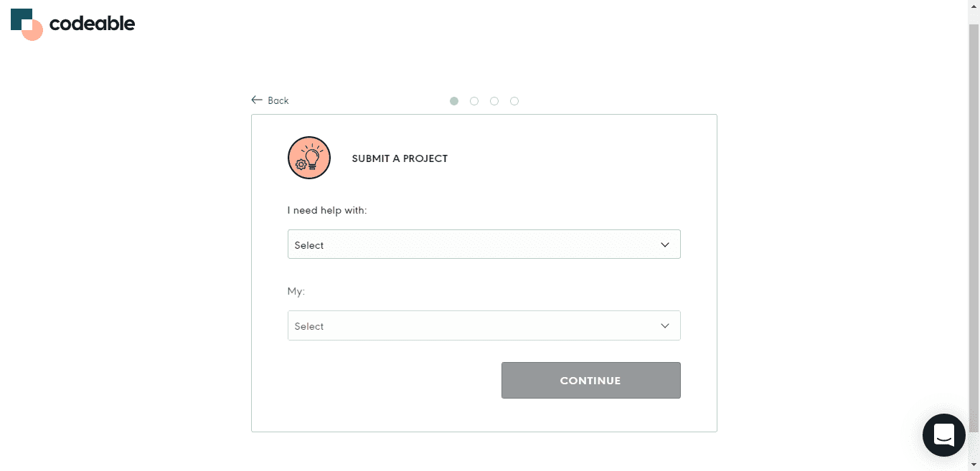
Task: Go back using the Back text link
Action: coord(278,101)
